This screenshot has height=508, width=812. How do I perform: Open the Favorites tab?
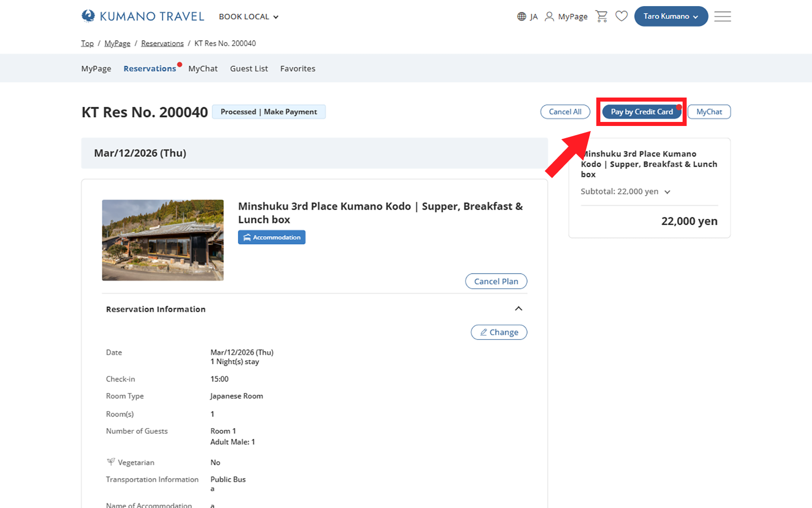pyautogui.click(x=297, y=69)
